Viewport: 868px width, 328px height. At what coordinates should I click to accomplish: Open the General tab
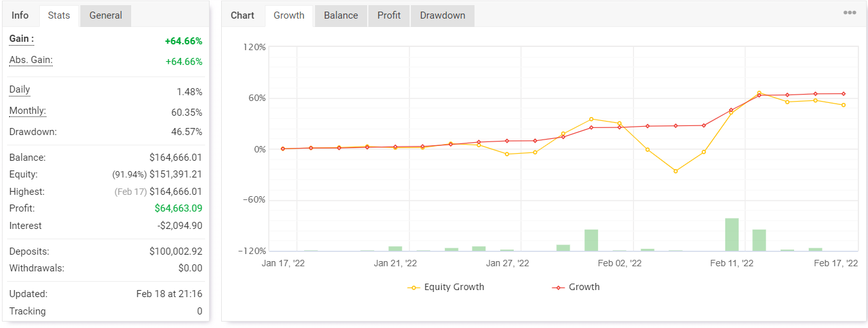(x=105, y=15)
